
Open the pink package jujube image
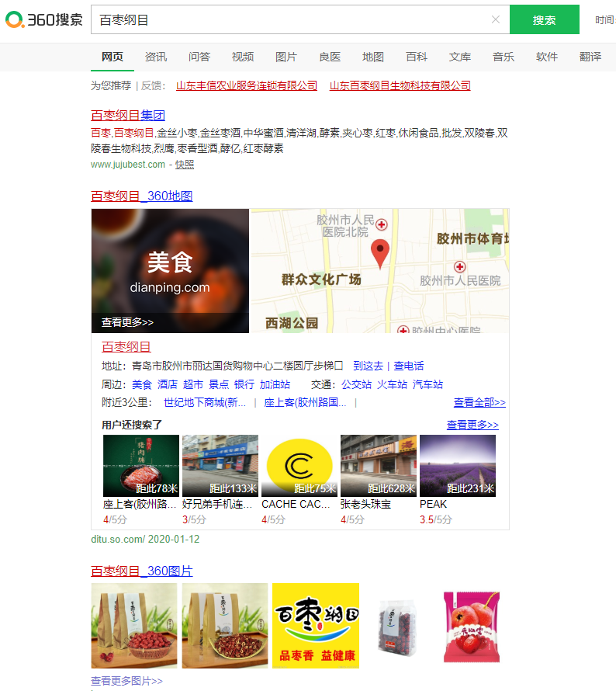[x=472, y=627]
